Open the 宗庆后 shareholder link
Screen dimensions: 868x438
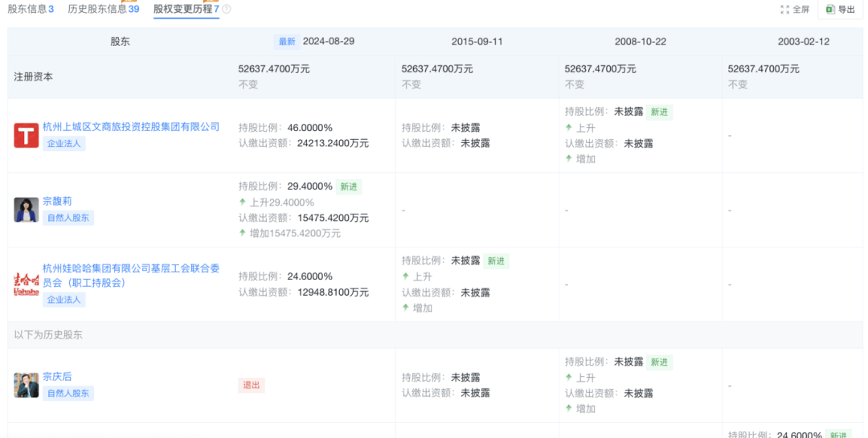tap(57, 376)
